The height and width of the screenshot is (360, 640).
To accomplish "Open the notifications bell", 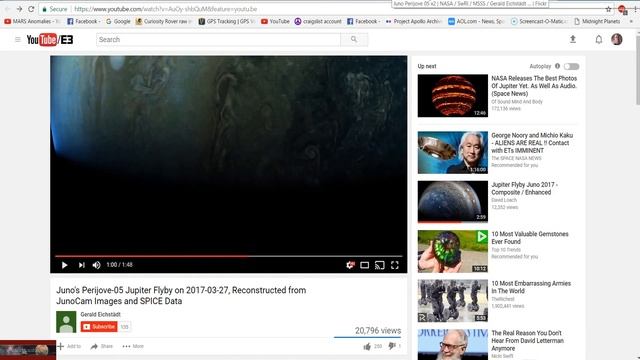I will pyautogui.click(x=598, y=40).
